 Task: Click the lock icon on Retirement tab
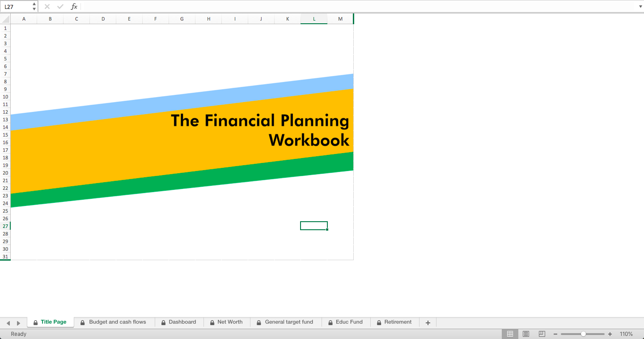click(x=379, y=322)
